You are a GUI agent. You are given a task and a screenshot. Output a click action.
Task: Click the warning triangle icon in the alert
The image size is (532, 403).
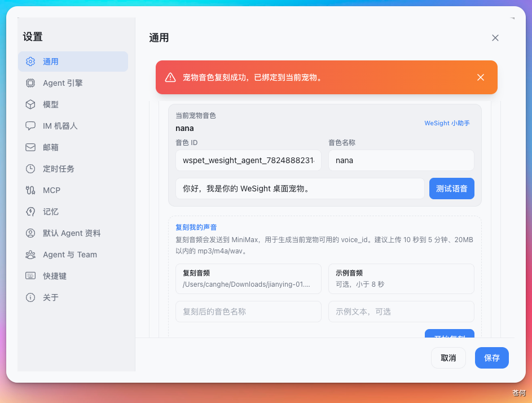170,77
